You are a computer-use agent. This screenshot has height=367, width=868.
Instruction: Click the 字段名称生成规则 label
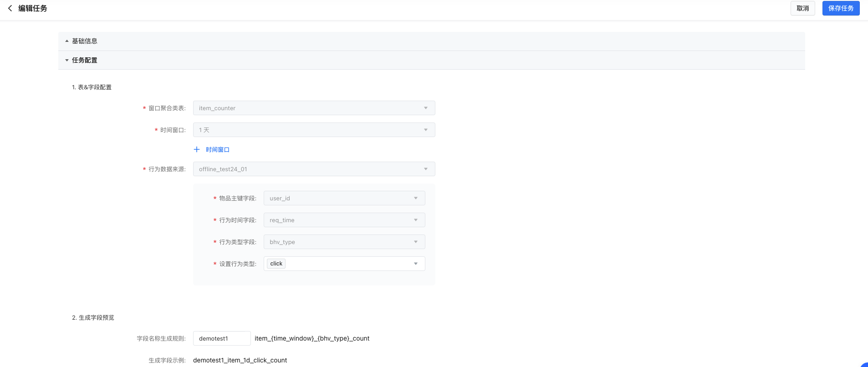click(161, 338)
